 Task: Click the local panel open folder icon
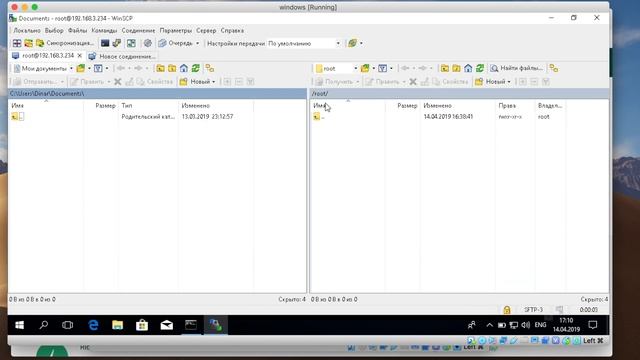(x=81, y=68)
